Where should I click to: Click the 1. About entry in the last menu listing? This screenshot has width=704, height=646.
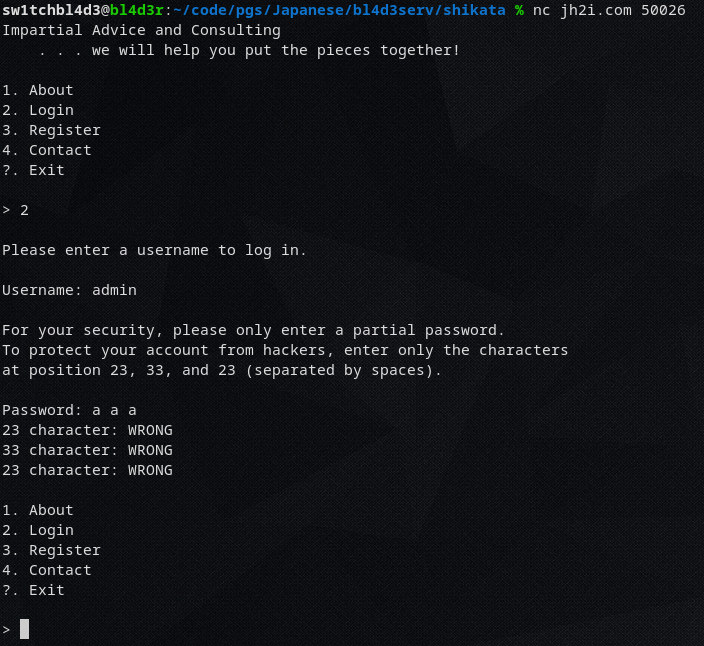tap(38, 510)
